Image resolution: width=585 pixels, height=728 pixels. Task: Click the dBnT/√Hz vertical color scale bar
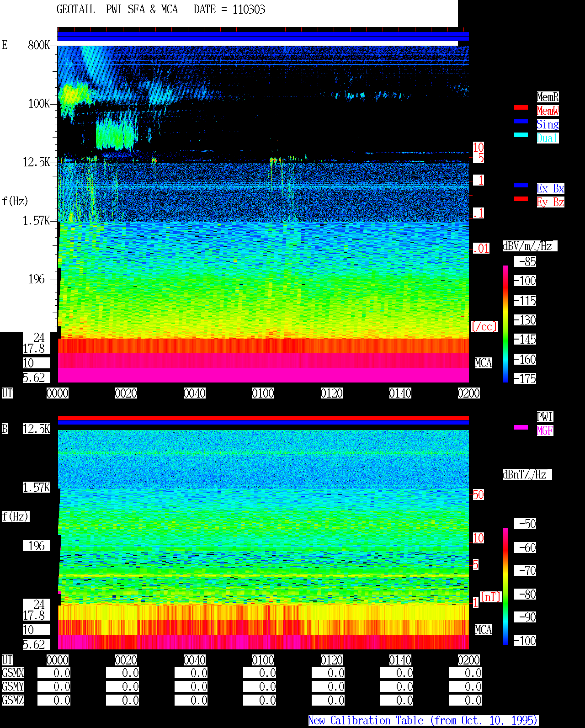pos(505,586)
